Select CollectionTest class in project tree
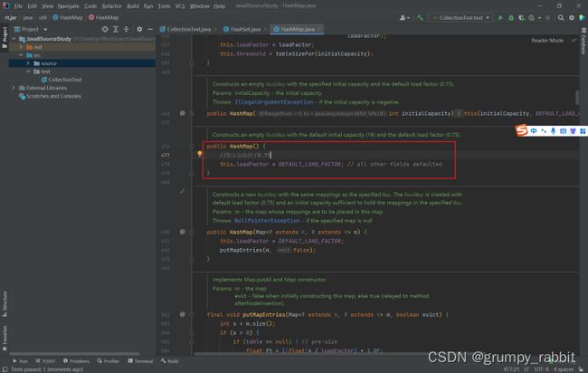 tap(62, 80)
